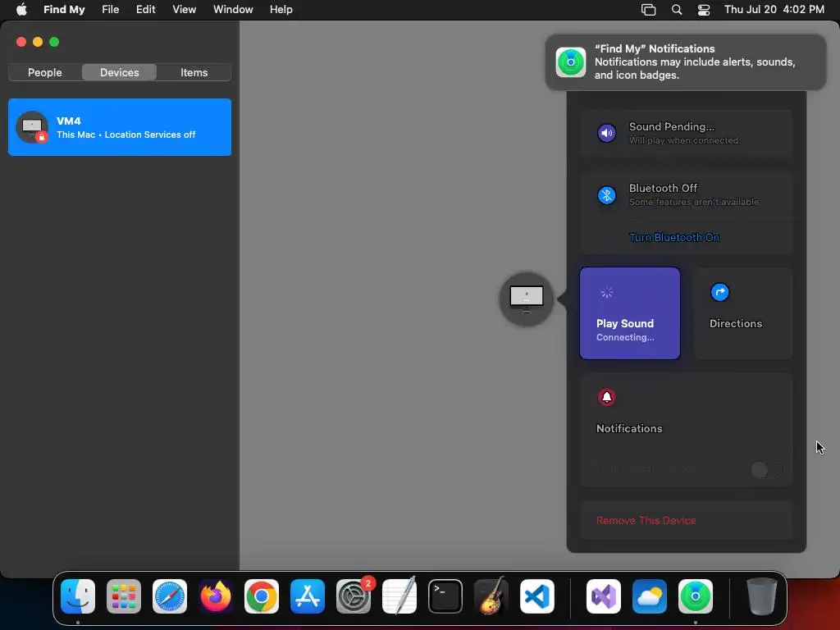This screenshot has height=630, width=840.
Task: Launch GarageBand from the Dock
Action: click(x=491, y=596)
